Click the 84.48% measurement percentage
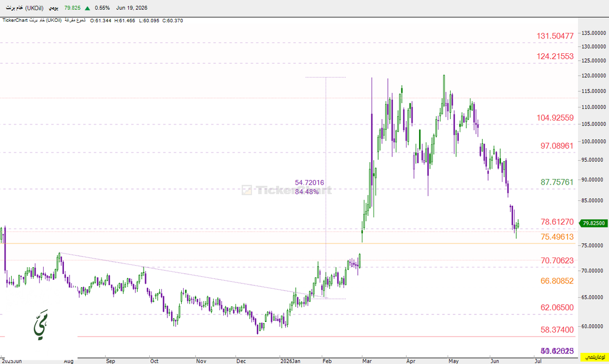609x364 pixels. (x=307, y=192)
